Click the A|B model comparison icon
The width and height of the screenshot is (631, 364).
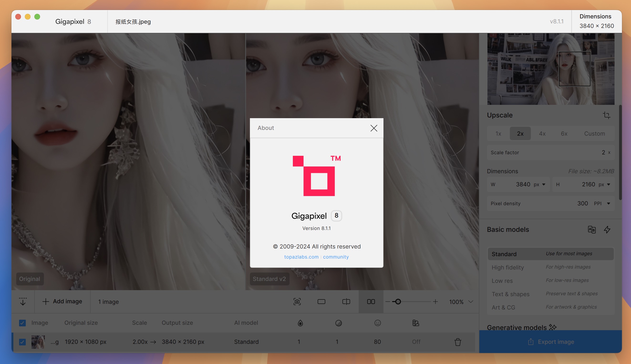[592, 229]
